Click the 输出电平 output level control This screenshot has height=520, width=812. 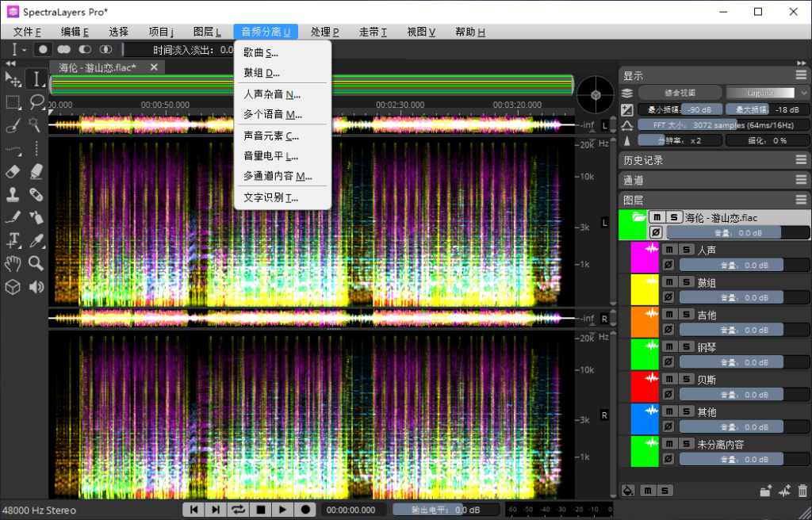point(446,510)
